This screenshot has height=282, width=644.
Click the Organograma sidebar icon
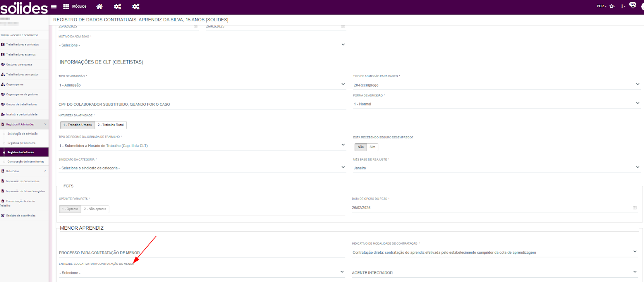(3, 84)
